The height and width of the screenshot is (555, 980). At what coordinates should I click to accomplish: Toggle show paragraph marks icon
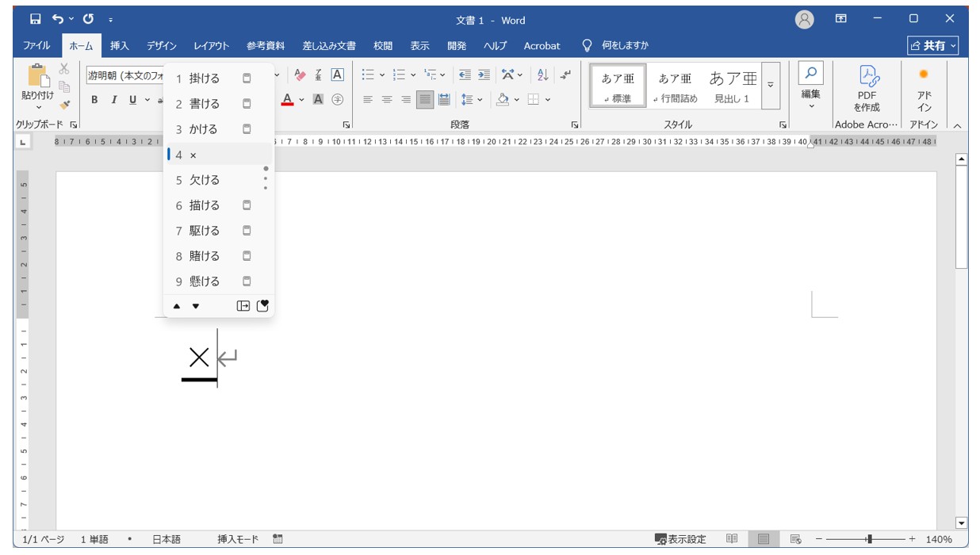coord(565,75)
